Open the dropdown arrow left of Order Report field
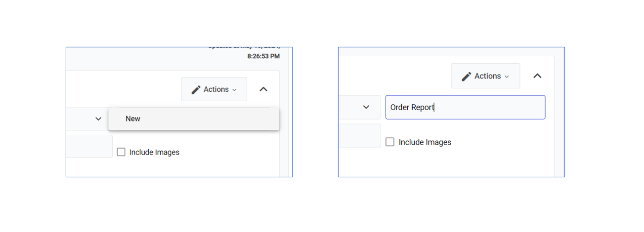 [x=366, y=107]
